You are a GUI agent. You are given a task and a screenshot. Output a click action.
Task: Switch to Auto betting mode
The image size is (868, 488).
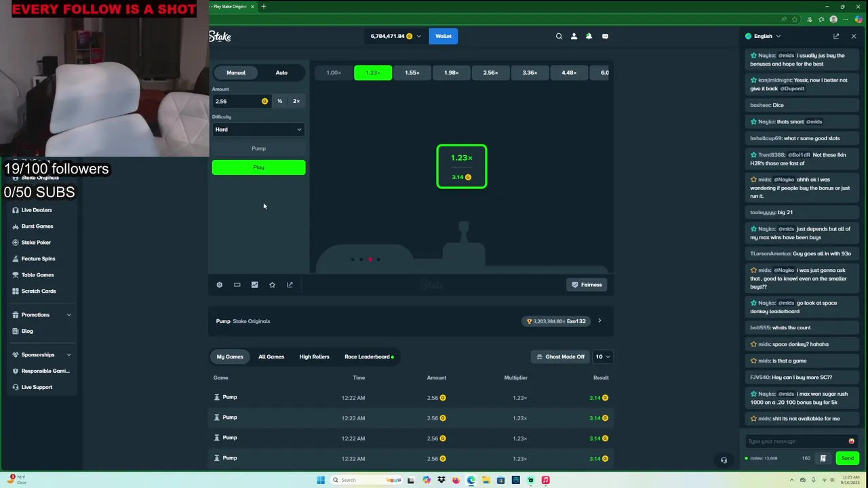click(281, 73)
